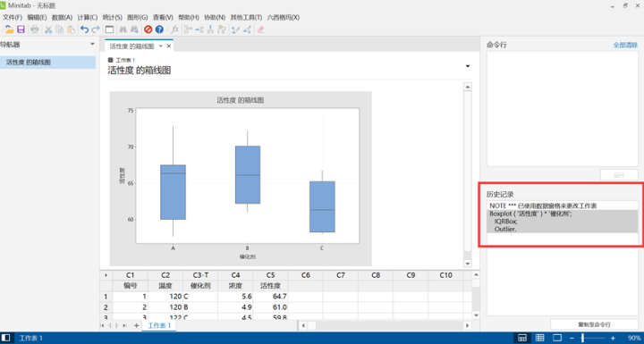Zoom out with the minus button
644x344 pixels.
[x=572, y=338]
